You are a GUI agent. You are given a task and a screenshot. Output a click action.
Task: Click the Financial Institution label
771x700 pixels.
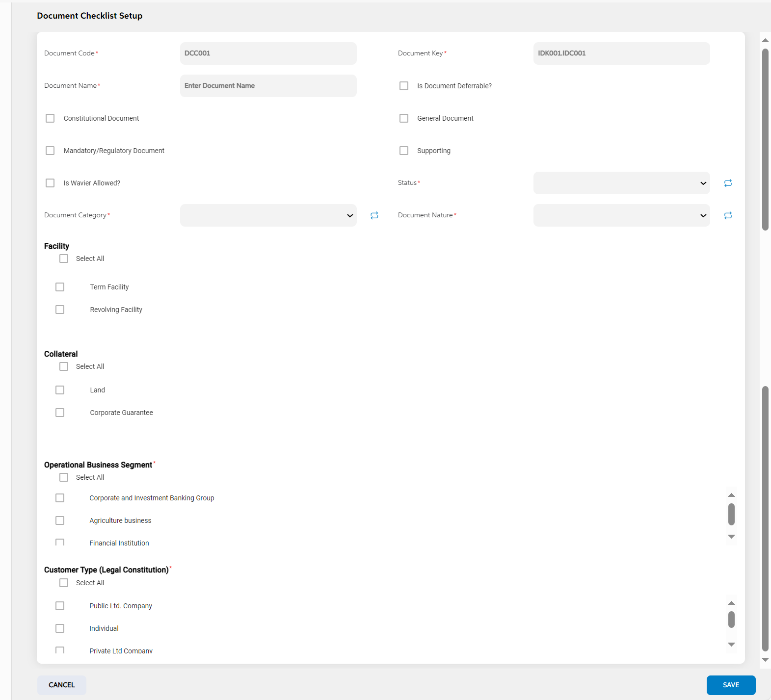point(119,543)
